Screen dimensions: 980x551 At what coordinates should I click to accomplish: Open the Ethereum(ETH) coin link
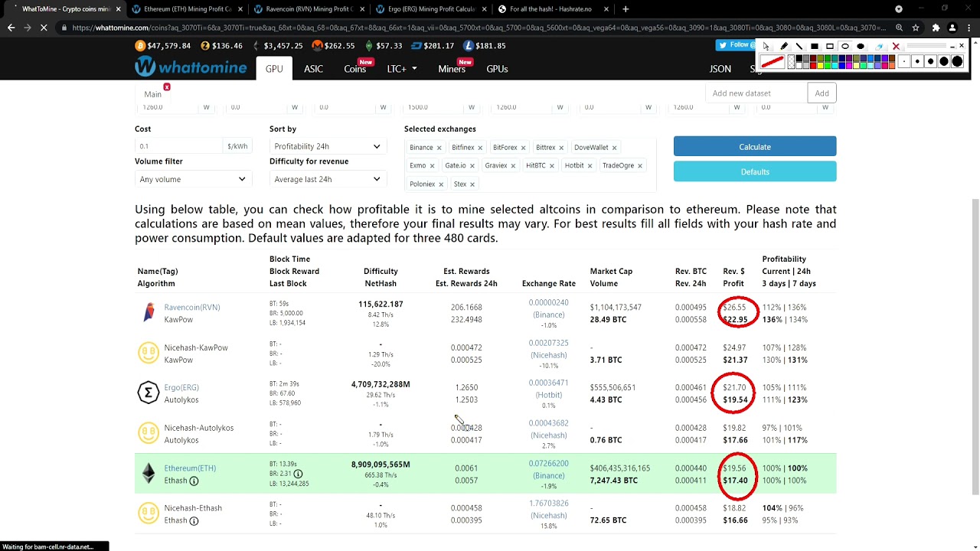tap(190, 468)
